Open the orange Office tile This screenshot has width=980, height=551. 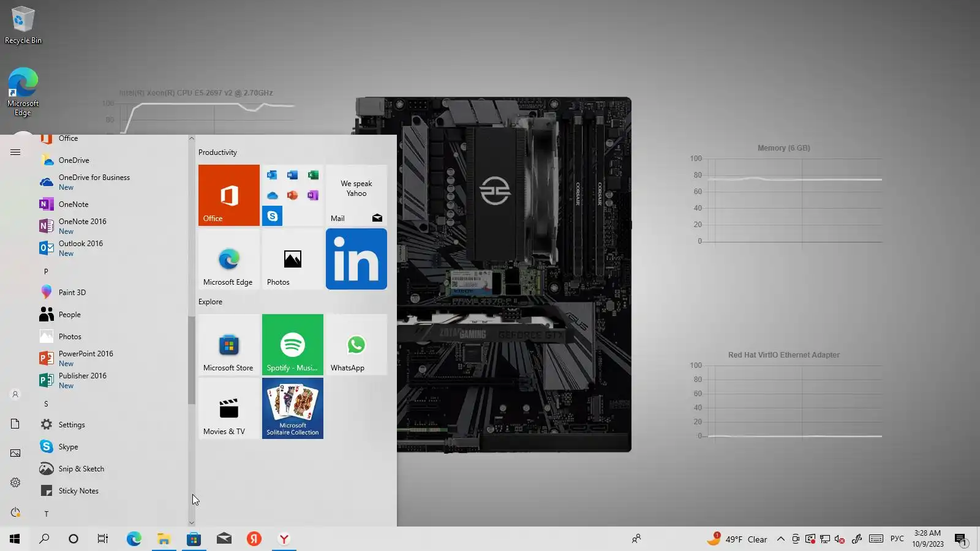[x=229, y=195]
